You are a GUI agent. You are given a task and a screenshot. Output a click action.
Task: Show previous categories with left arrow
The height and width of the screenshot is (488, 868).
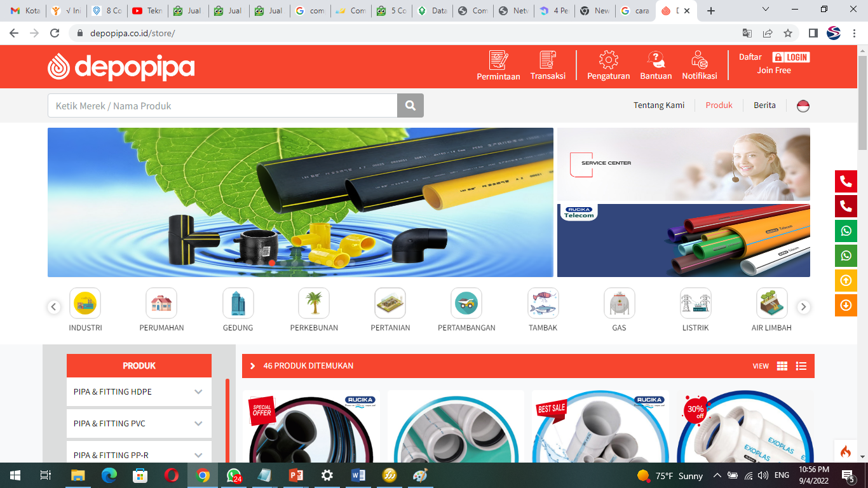click(54, 307)
